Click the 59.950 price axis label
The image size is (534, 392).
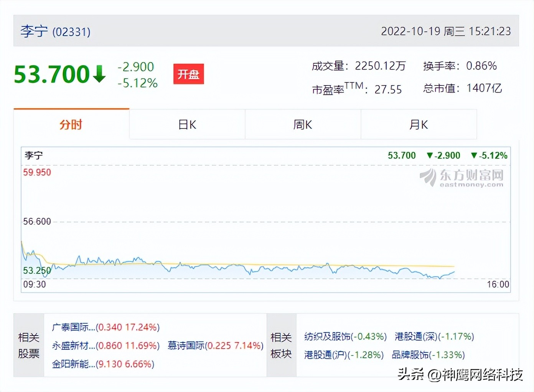(x=37, y=172)
